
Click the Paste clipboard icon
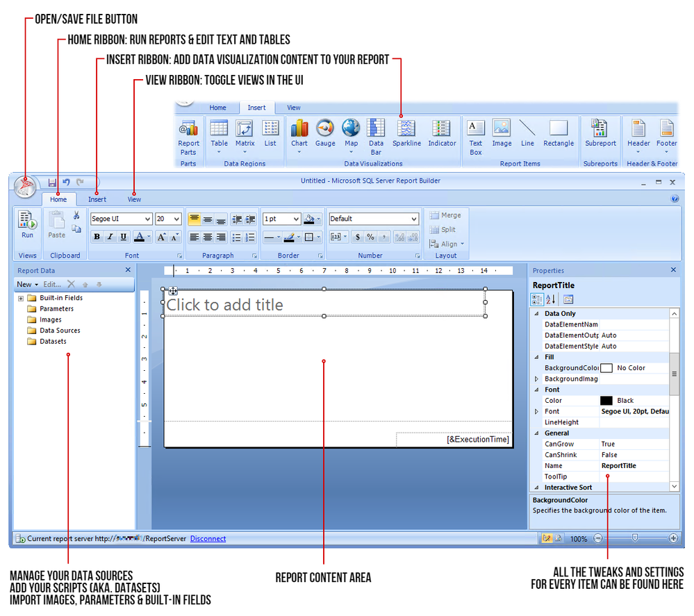[57, 225]
